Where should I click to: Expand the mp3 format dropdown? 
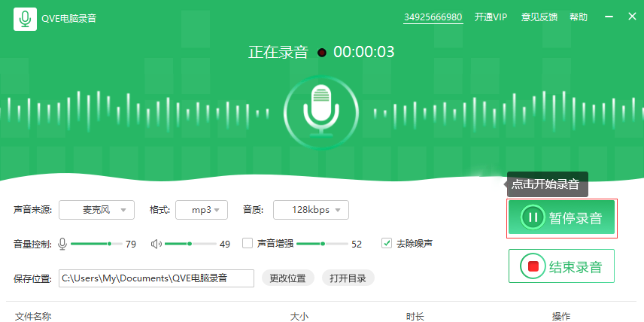[x=202, y=209]
